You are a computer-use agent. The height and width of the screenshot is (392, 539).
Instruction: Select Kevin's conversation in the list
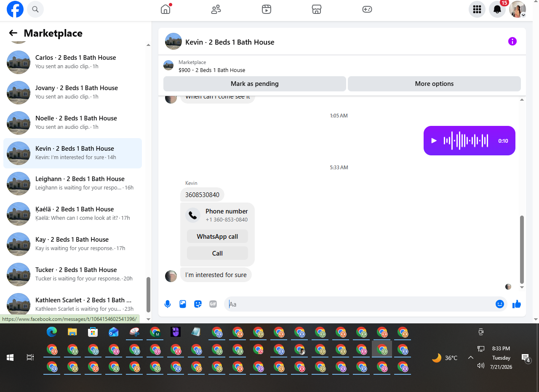[x=72, y=153]
